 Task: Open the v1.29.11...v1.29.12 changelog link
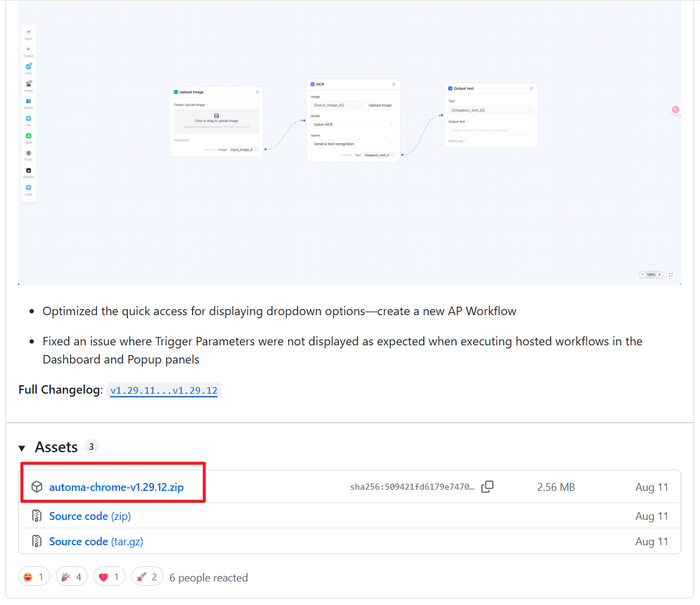pyautogui.click(x=164, y=391)
